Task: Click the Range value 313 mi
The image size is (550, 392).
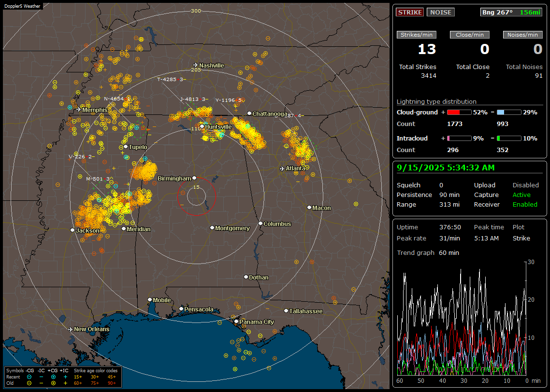Action: (x=449, y=205)
